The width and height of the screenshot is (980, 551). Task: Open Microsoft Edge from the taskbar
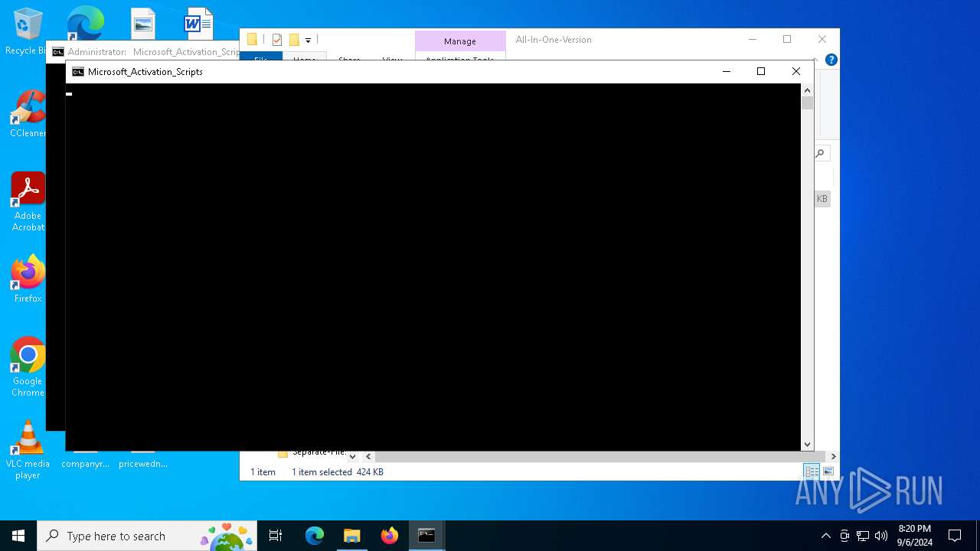coord(315,536)
